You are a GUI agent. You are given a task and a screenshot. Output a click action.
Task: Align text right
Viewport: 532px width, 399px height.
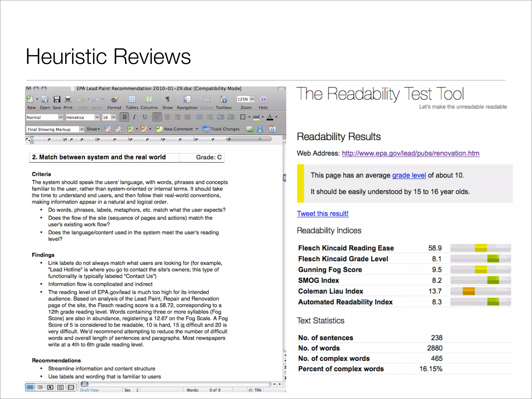177,117
